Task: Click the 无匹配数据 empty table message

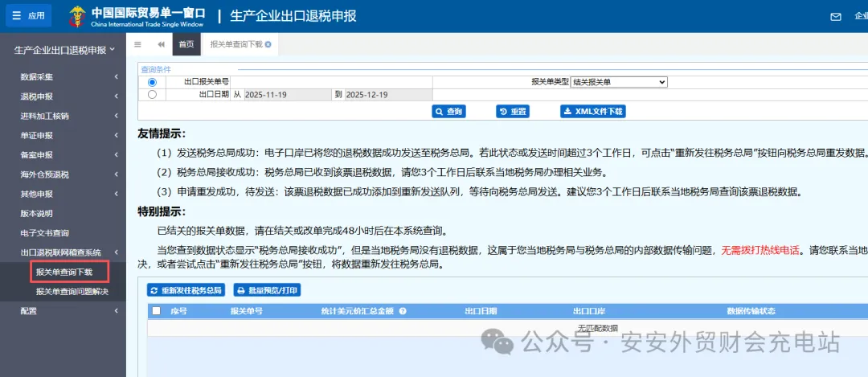Action: (x=598, y=328)
